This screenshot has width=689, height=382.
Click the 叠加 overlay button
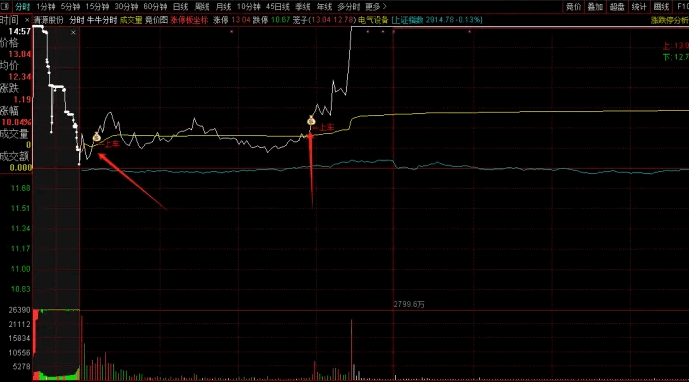click(x=595, y=7)
